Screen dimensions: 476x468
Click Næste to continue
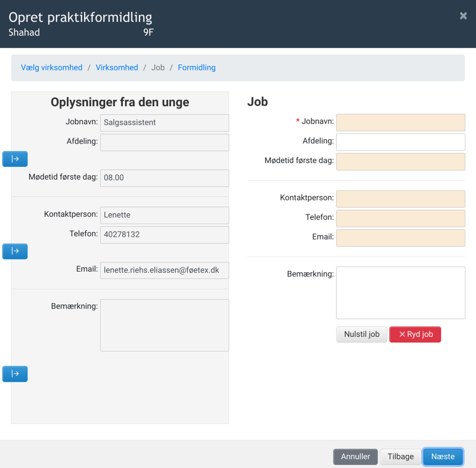(x=442, y=456)
